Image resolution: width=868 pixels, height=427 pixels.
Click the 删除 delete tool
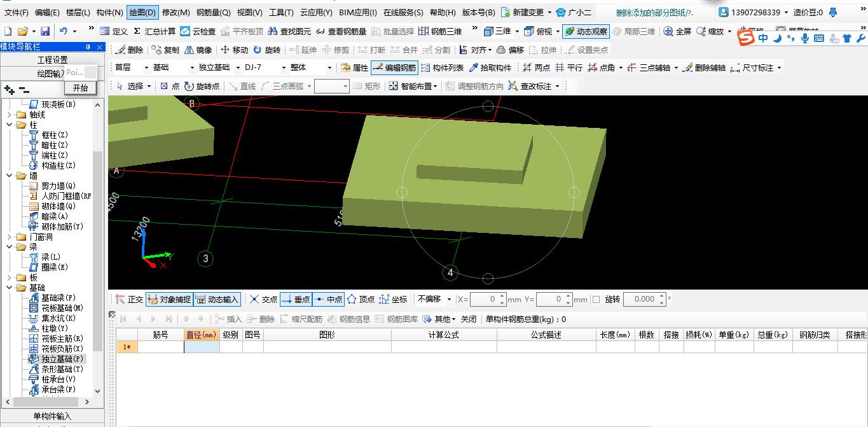click(x=128, y=50)
